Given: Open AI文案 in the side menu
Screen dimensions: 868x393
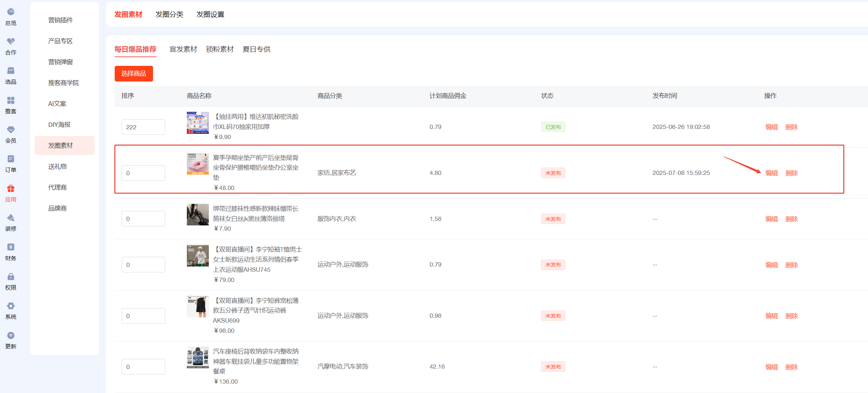Looking at the screenshot, I should [57, 103].
